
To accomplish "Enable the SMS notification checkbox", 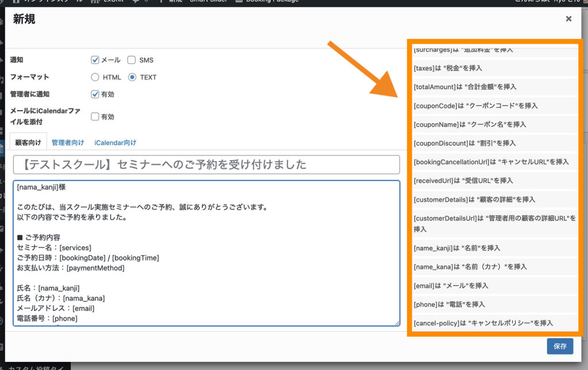I will (x=131, y=60).
